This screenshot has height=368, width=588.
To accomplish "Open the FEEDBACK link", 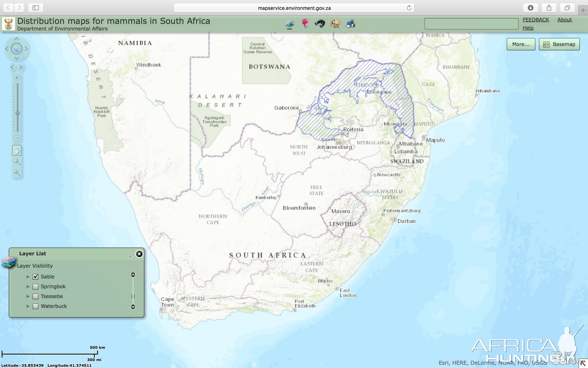I will pos(536,20).
